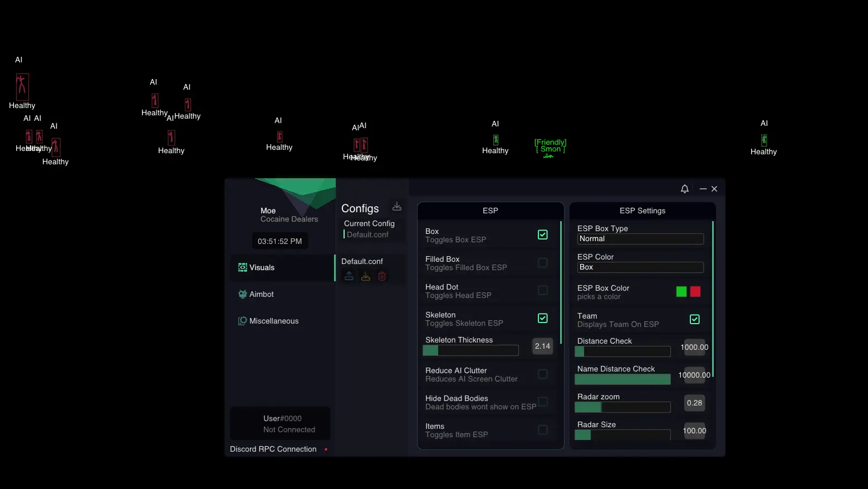
Task: Toggle Hide Dead Bodies on
Action: pos(542,402)
